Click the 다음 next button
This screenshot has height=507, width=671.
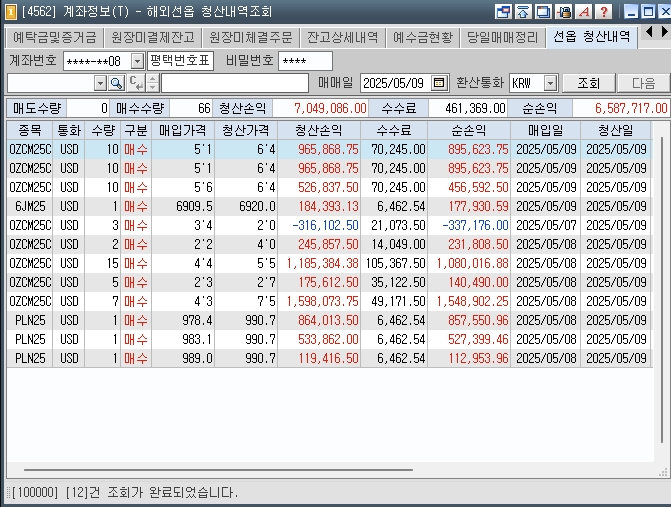pyautogui.click(x=644, y=83)
